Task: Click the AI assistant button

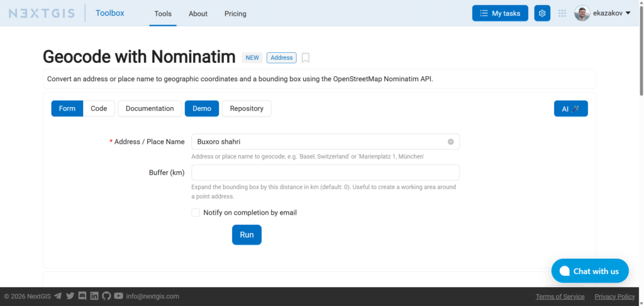Action: pos(571,108)
